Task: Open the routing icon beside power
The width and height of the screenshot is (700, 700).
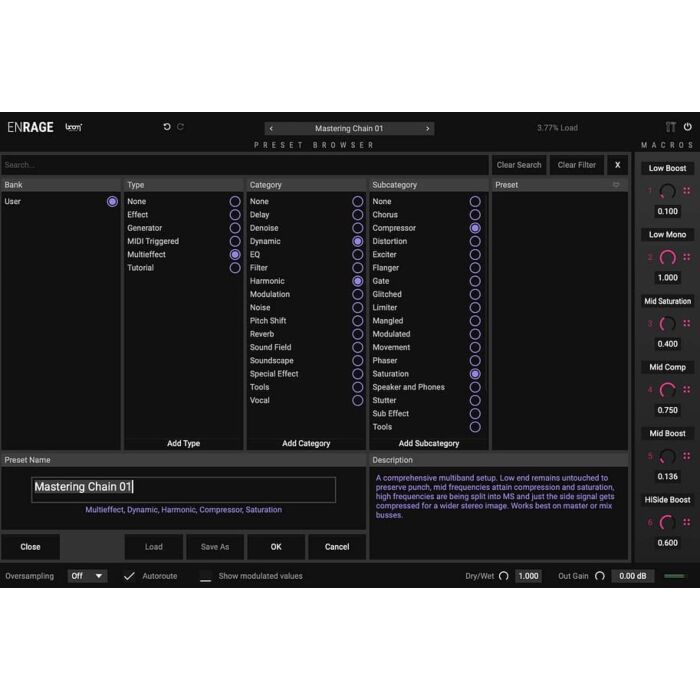Action: click(x=671, y=127)
